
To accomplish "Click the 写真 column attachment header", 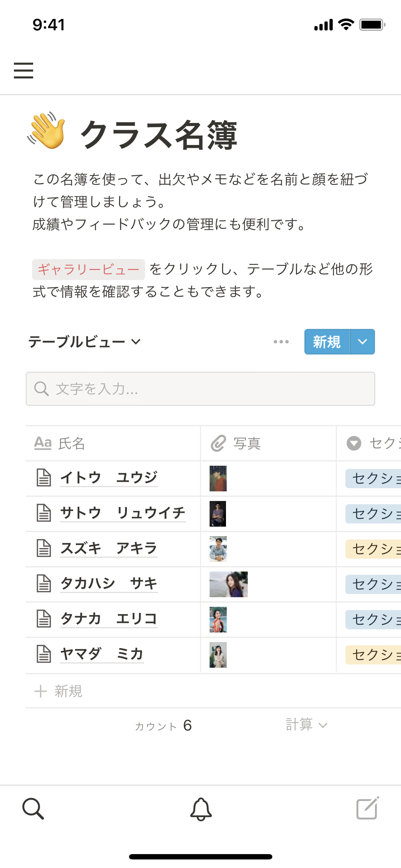I will click(236, 443).
